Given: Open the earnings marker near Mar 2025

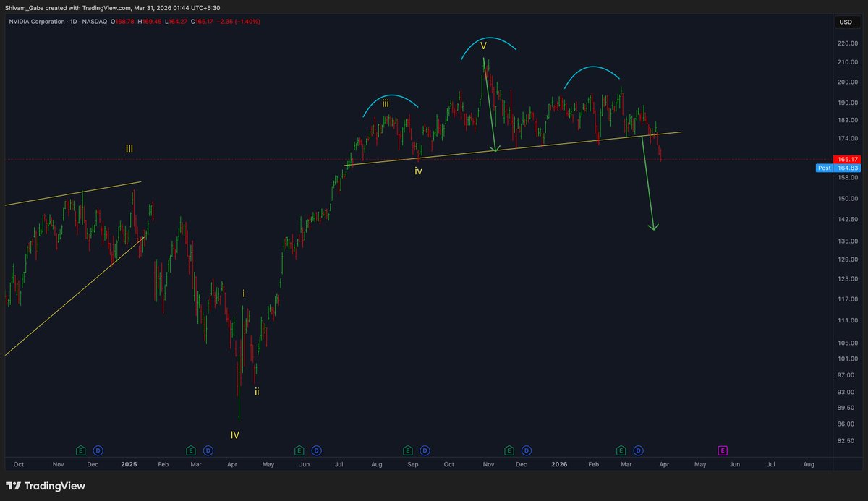Looking at the screenshot, I should point(190,450).
